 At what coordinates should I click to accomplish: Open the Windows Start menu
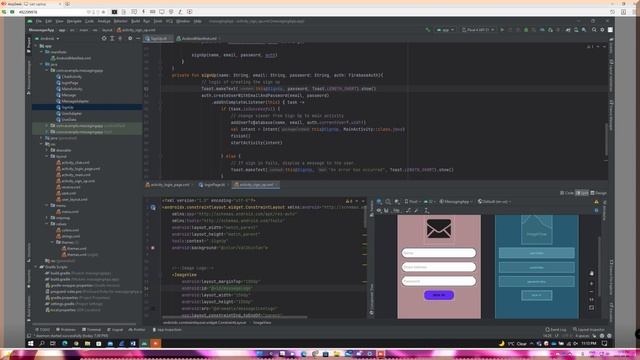click(x=31, y=344)
